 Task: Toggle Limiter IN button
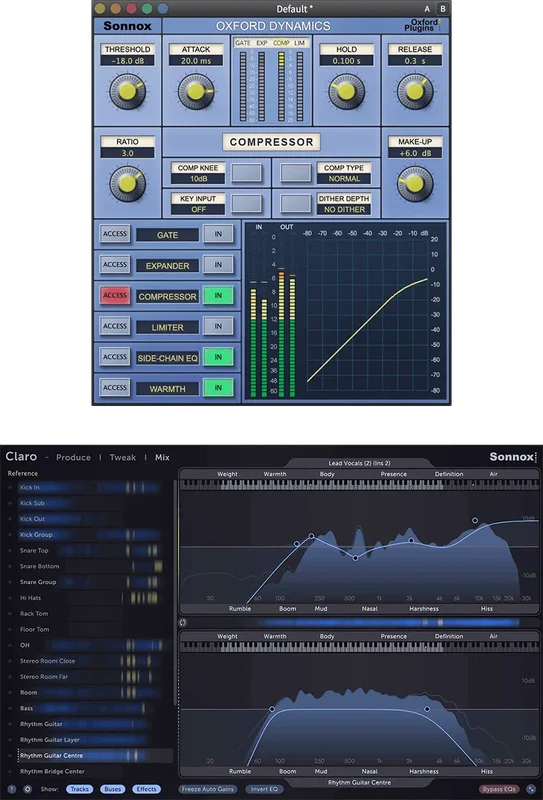click(x=218, y=326)
